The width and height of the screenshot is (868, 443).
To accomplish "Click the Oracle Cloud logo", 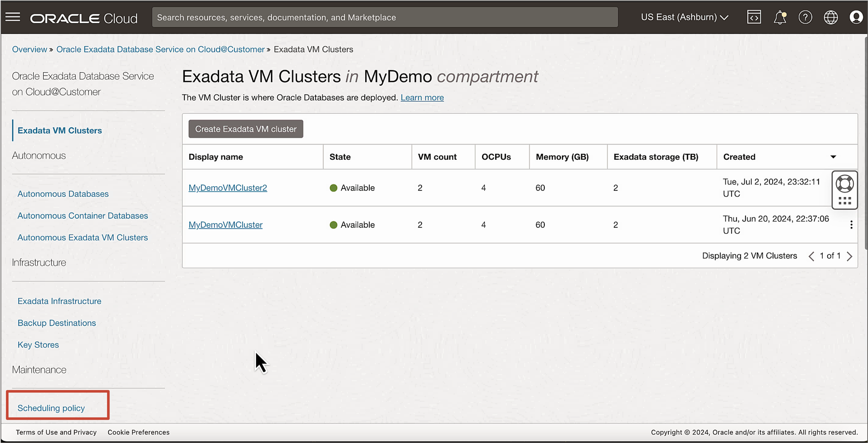I will (84, 18).
